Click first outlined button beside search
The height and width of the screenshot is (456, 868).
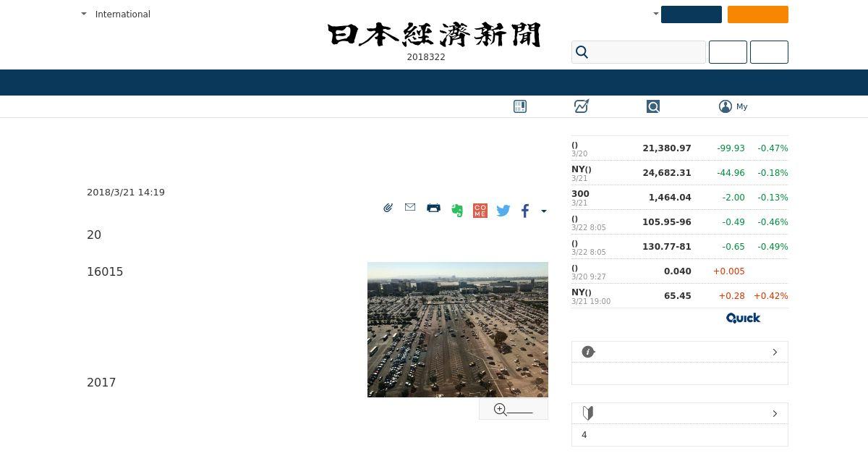(728, 52)
